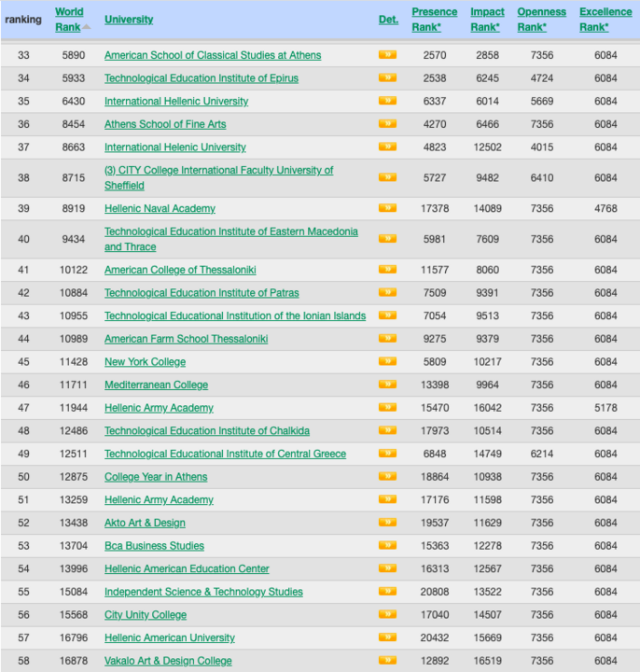Open Akto Art & Design link
This screenshot has width=640, height=672.
[145, 523]
